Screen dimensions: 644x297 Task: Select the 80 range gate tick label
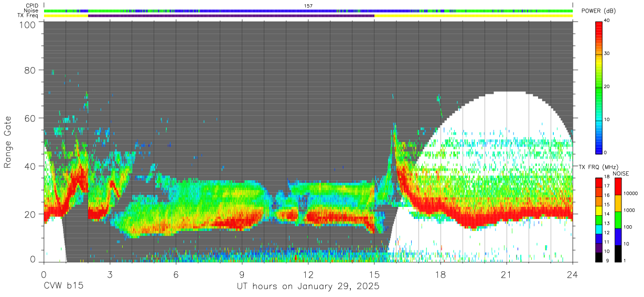pyautogui.click(x=30, y=70)
